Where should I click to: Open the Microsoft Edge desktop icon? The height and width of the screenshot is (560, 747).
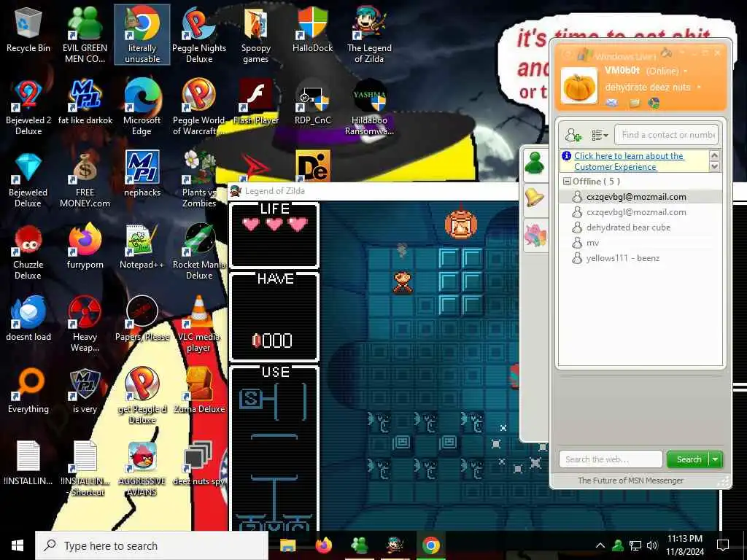point(142,107)
